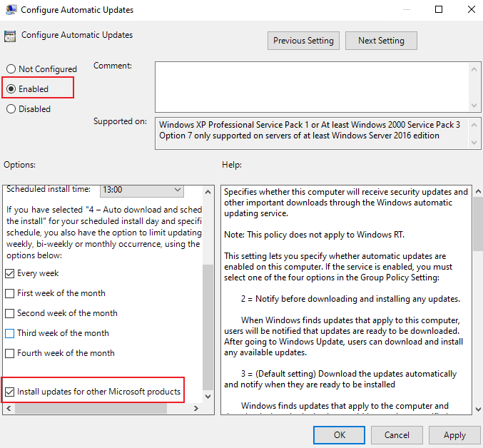Click the window title bar computer icon
The height and width of the screenshot is (448, 483).
(11, 9)
